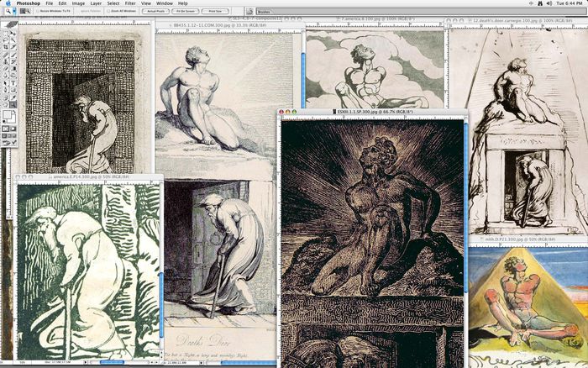Click the foreground color swatch

(x=7, y=113)
